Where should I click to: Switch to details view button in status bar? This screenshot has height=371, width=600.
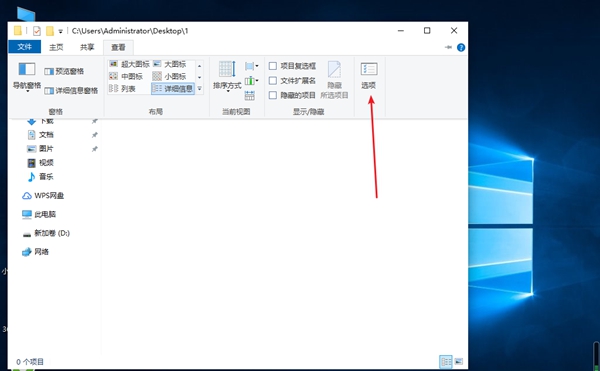click(x=446, y=361)
